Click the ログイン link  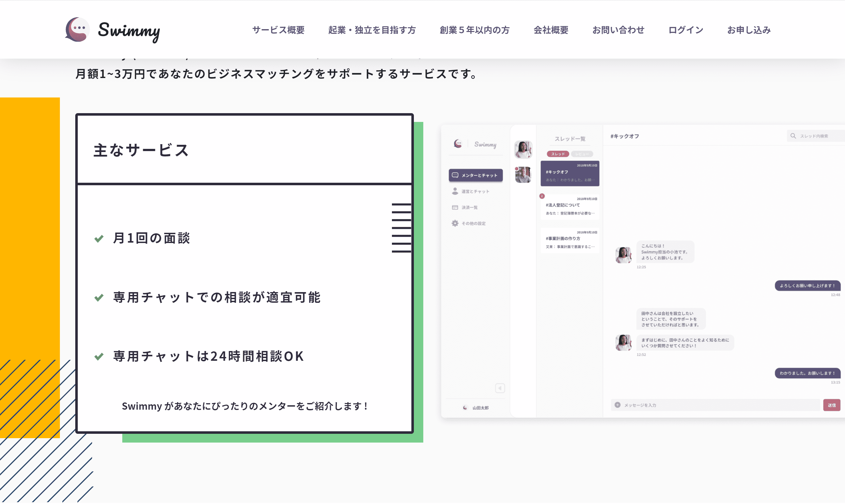click(x=686, y=30)
